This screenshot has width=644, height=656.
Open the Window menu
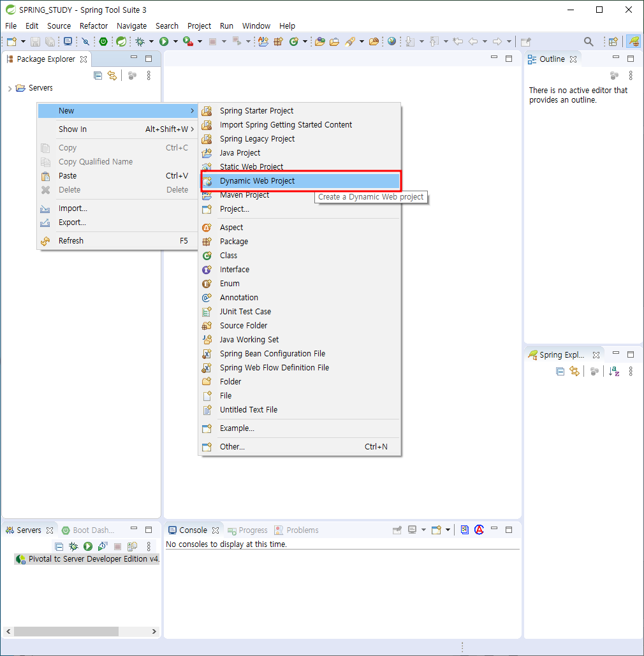click(256, 26)
